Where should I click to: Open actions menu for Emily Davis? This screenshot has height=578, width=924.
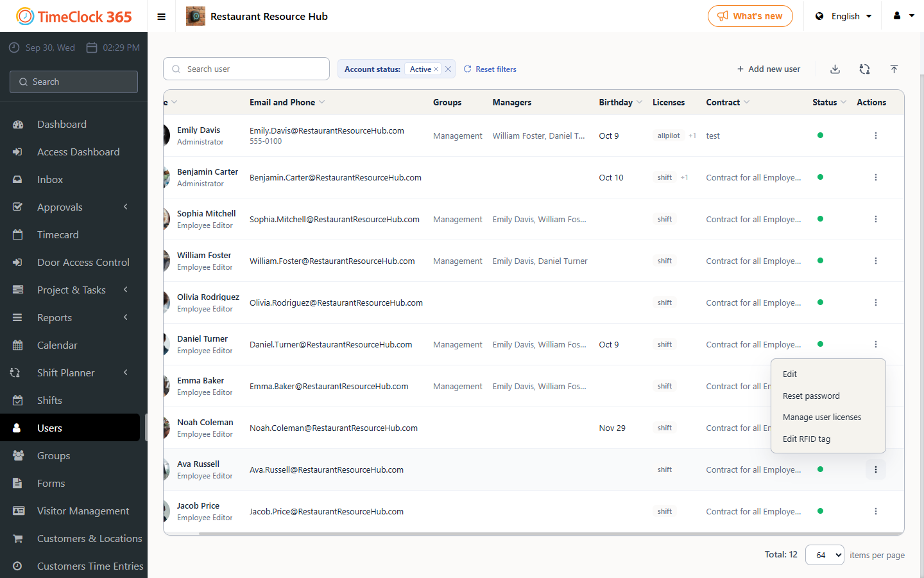pos(875,136)
